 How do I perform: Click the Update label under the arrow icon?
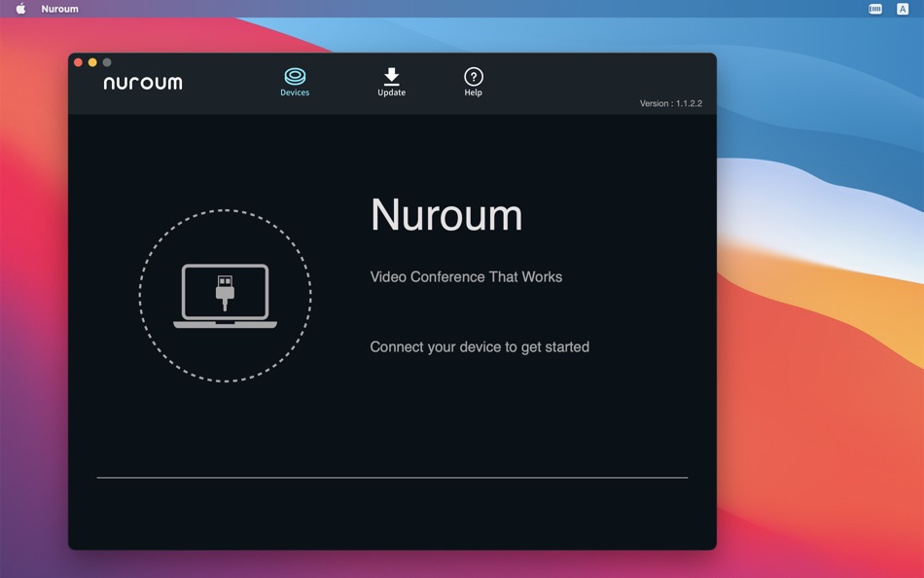pos(391,92)
